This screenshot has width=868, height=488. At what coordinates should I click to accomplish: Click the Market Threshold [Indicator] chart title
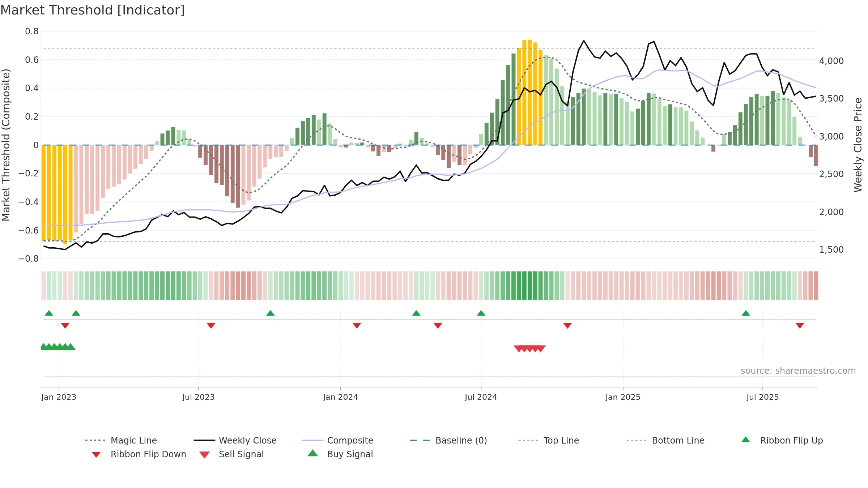tap(93, 10)
